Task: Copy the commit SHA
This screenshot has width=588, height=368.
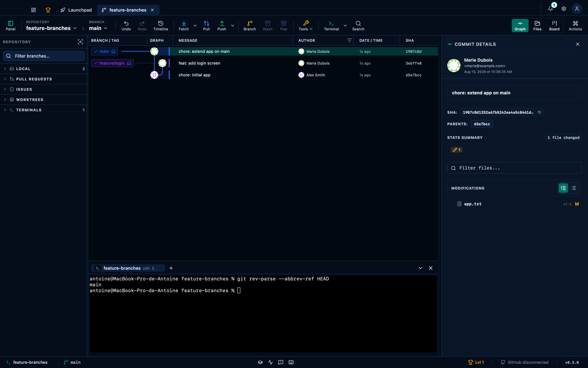Action: click(x=539, y=112)
